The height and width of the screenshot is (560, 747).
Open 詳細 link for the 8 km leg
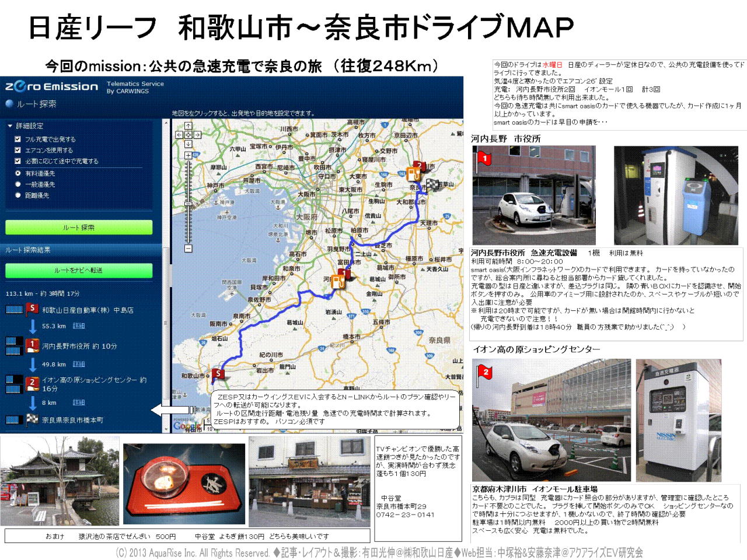click(79, 402)
